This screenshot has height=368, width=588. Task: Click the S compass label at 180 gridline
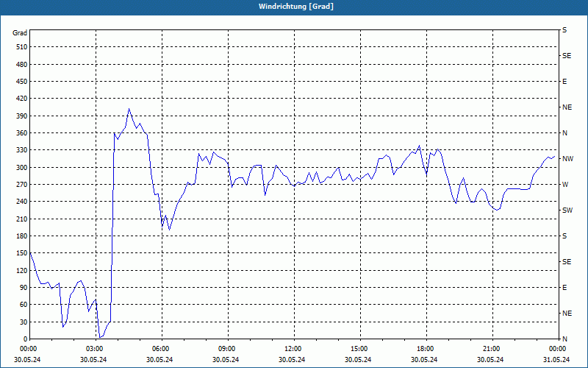(x=564, y=236)
